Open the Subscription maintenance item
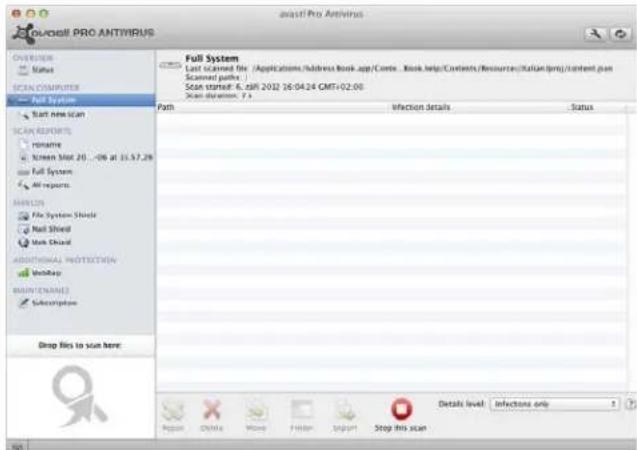 point(54,303)
